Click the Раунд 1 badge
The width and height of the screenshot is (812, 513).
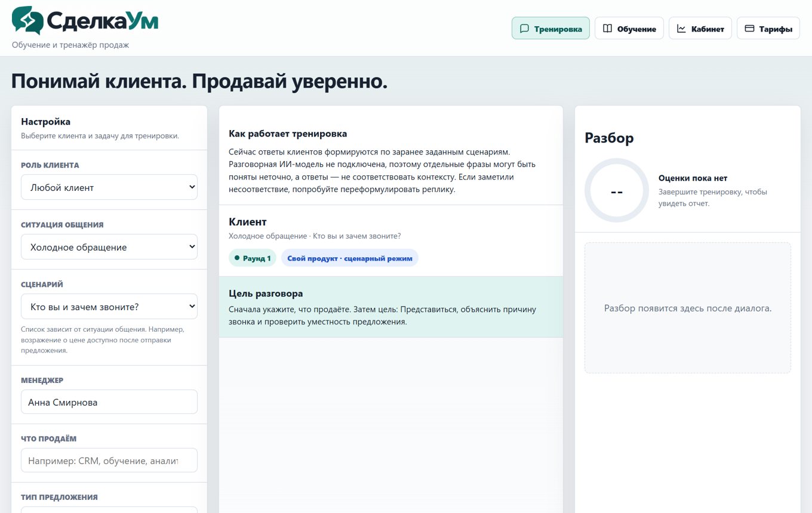pyautogui.click(x=253, y=258)
